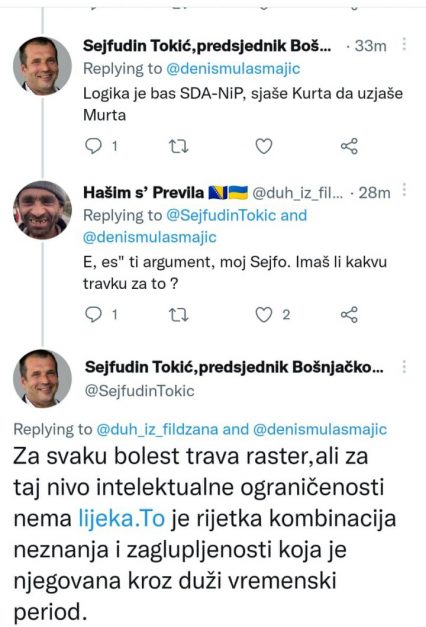Viewport: 426px width, 627px height.
Task: Open @SejfudinTokic mention in Hašim's reply
Action: point(221,216)
